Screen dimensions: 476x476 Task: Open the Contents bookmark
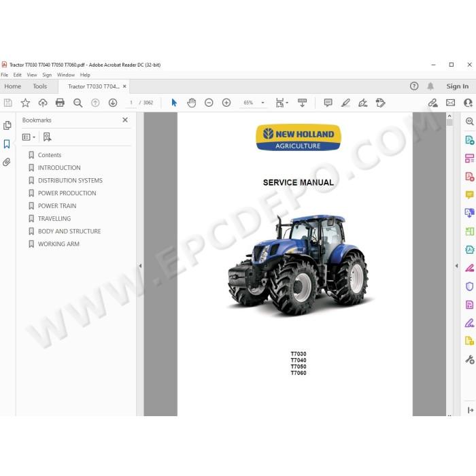[x=50, y=155]
